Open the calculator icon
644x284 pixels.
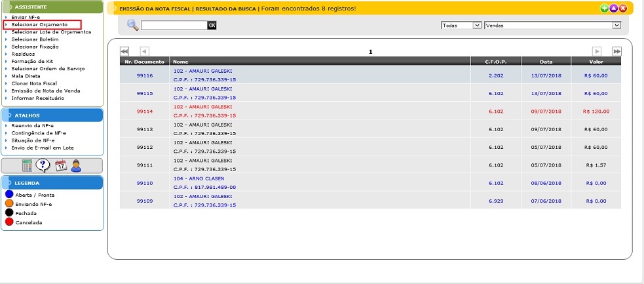(28, 165)
